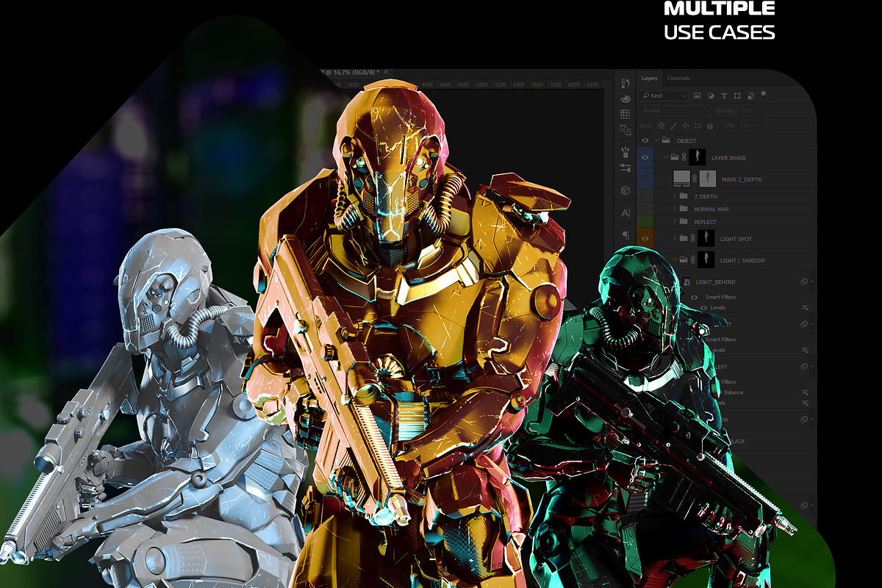Open the History panel icon
The width and height of the screenshot is (882, 588).
pos(625,84)
